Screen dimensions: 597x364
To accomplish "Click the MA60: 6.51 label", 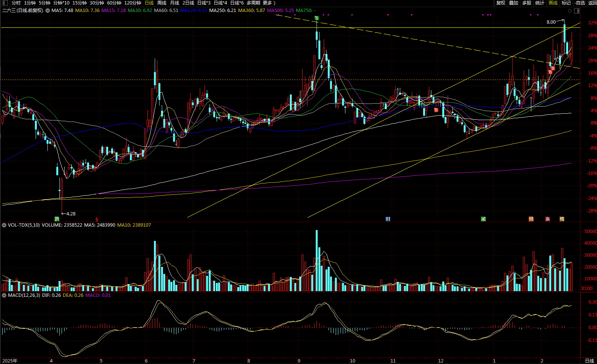I will [x=166, y=11].
